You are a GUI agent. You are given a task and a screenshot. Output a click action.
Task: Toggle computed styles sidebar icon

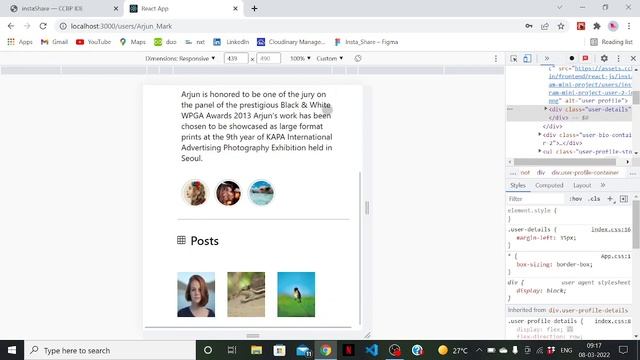[624, 199]
